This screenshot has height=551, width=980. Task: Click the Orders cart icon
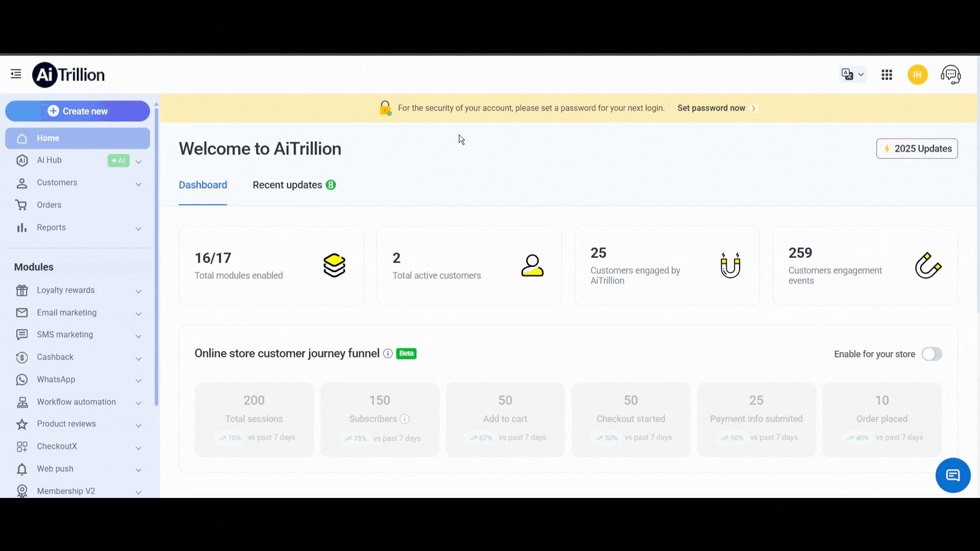pos(21,205)
